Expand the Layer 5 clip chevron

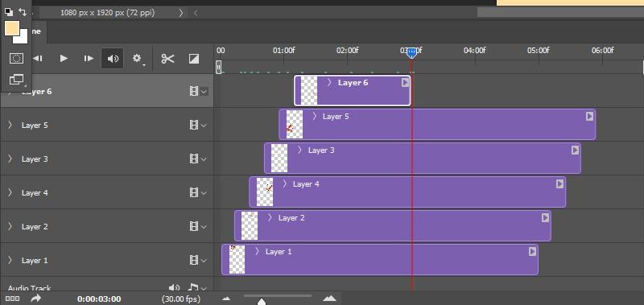click(315, 116)
